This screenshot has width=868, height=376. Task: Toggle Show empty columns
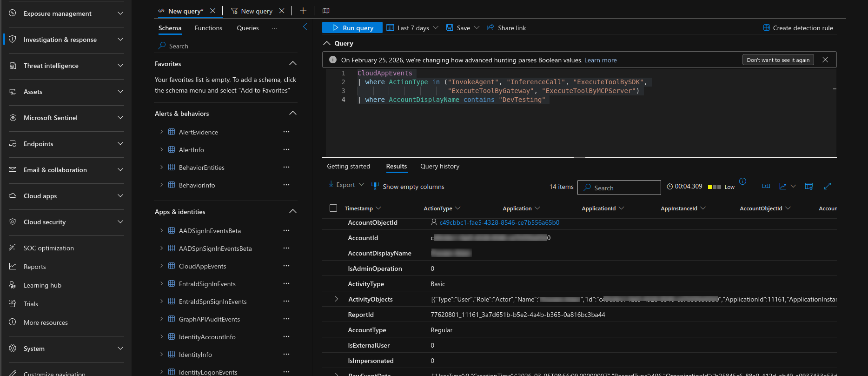click(x=408, y=187)
